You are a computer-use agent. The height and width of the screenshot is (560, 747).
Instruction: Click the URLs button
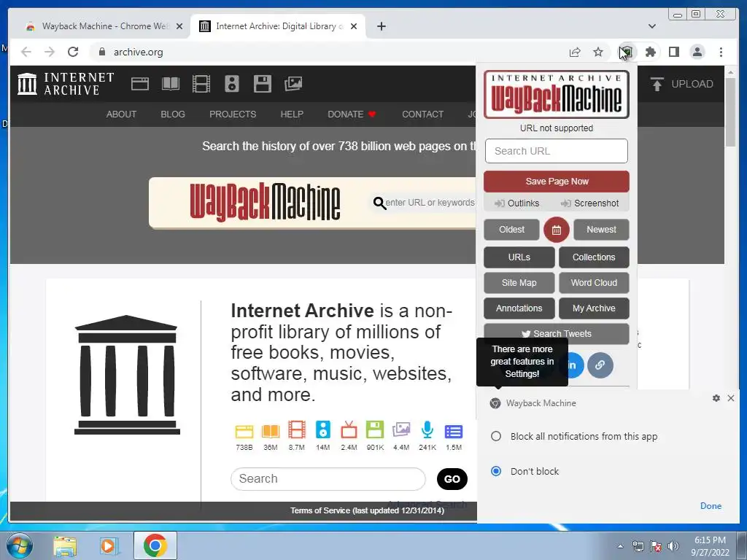coord(519,257)
